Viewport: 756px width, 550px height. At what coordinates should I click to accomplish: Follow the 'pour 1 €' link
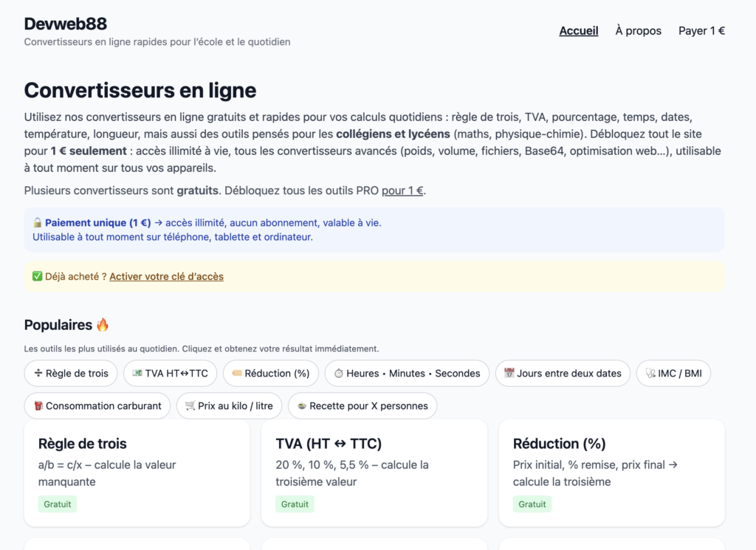402,190
